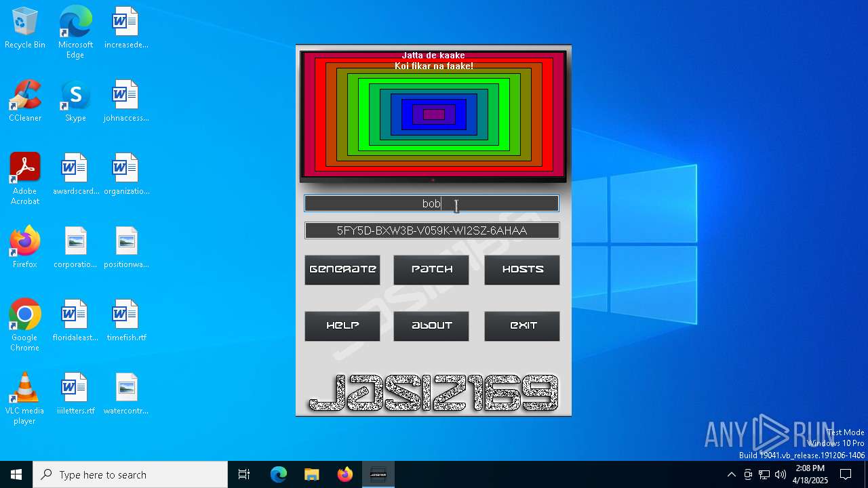
Task: Click the rainbow rectangles animation display
Action: tap(433, 115)
